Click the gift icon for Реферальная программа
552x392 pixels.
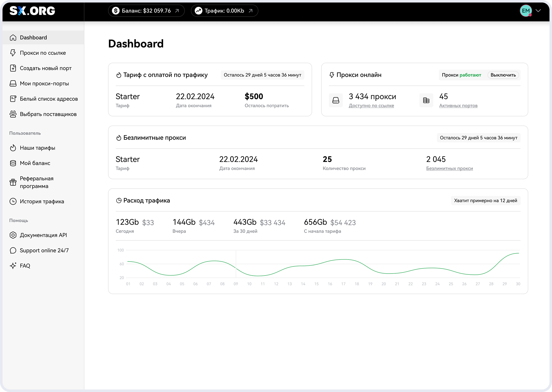(x=13, y=182)
